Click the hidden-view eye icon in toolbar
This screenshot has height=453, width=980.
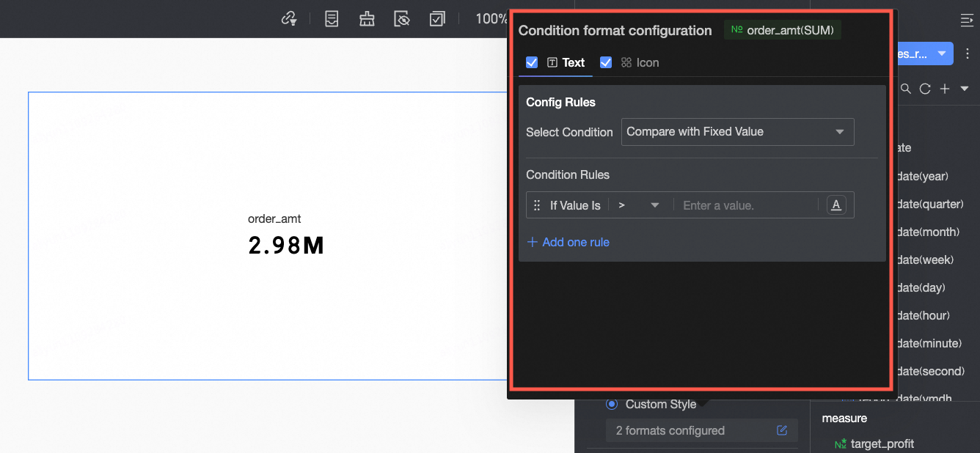tap(401, 18)
